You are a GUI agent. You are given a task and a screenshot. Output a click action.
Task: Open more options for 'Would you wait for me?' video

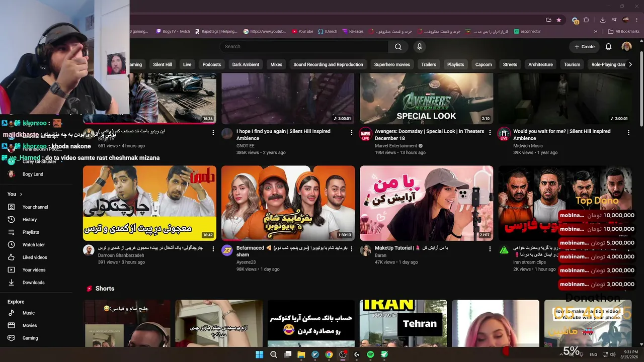pyautogui.click(x=628, y=133)
